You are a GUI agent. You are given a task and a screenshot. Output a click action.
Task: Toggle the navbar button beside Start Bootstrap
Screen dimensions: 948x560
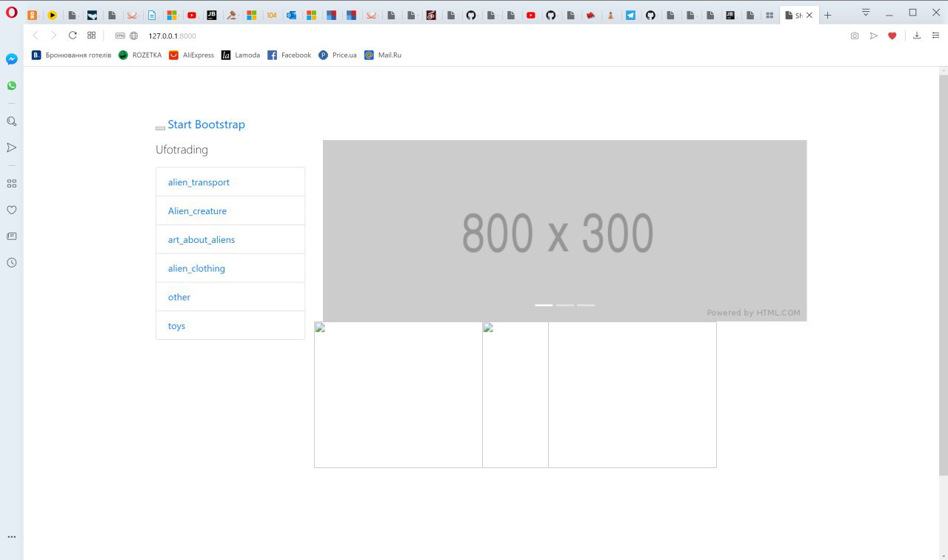(x=160, y=128)
